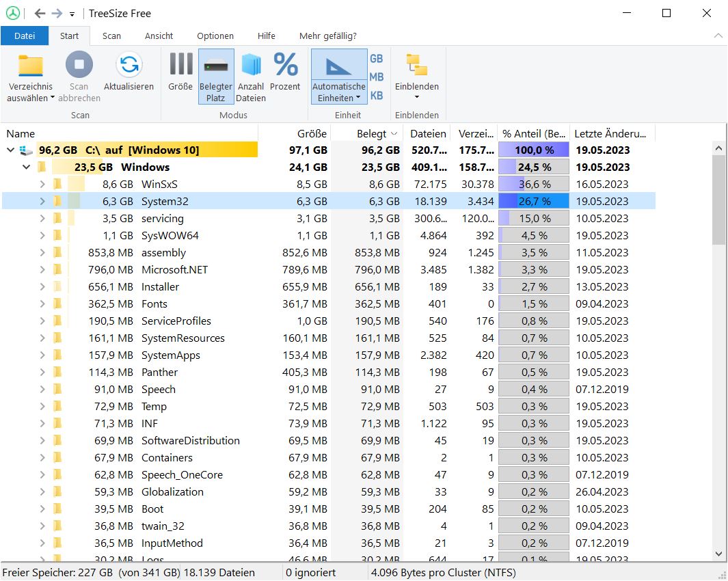Open the Optionen ribbon tab

click(215, 36)
